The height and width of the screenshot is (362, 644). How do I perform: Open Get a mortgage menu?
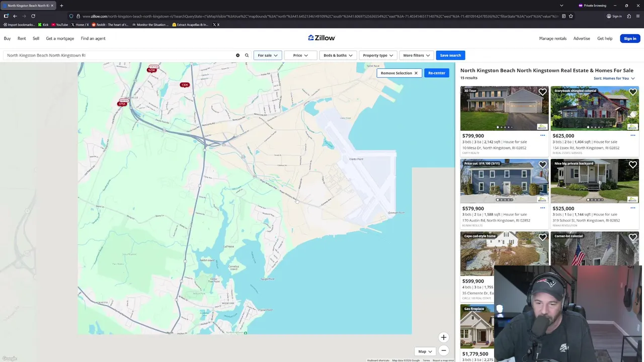60,38
